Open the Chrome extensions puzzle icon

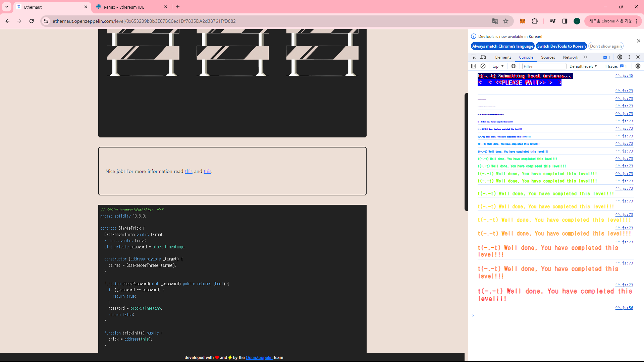[x=535, y=21]
